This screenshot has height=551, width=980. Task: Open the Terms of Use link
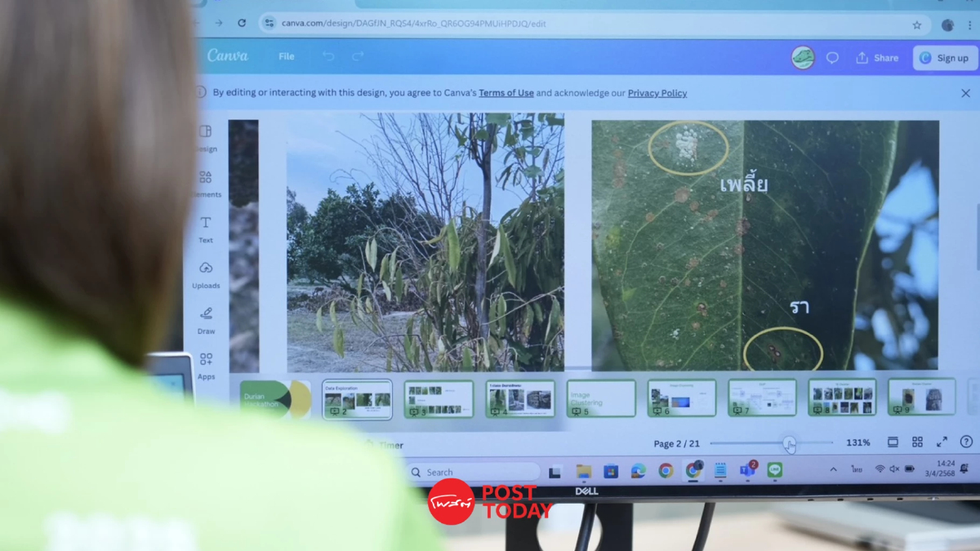pos(506,93)
